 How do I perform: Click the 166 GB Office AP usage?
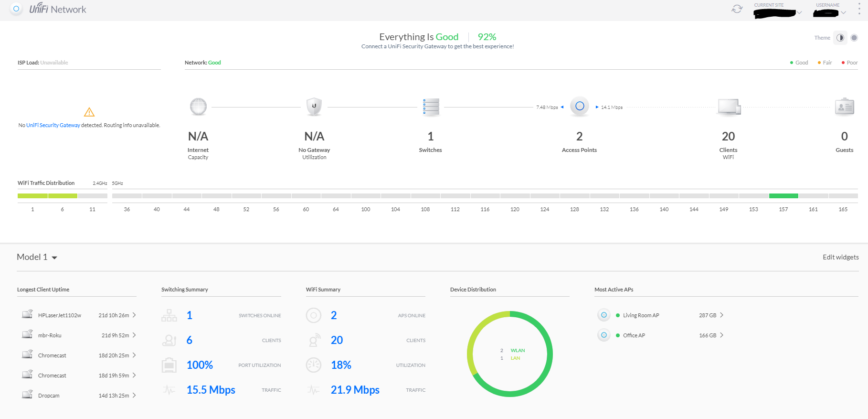click(x=708, y=335)
